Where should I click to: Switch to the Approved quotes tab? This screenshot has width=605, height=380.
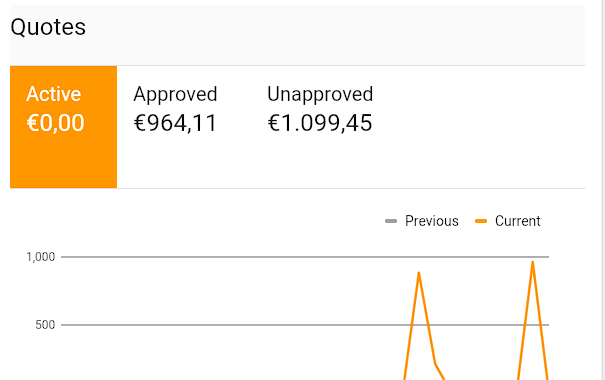(x=176, y=127)
